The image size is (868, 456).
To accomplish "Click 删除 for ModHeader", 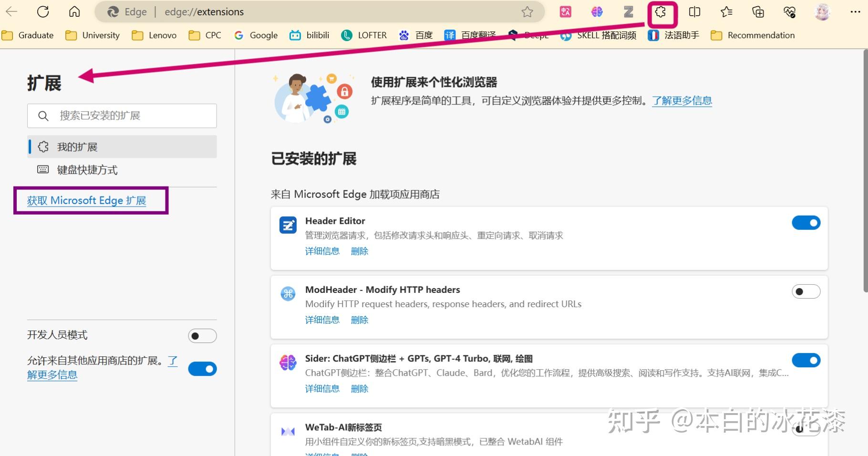I will click(360, 320).
